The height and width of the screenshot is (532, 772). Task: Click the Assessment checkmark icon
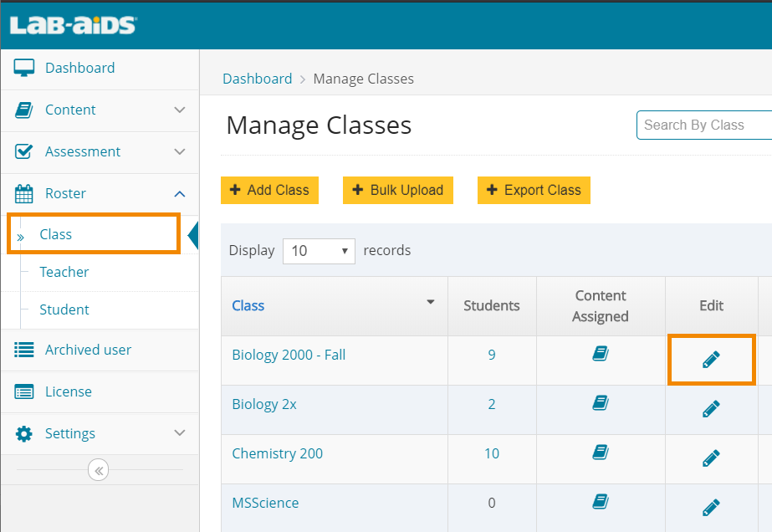point(23,151)
